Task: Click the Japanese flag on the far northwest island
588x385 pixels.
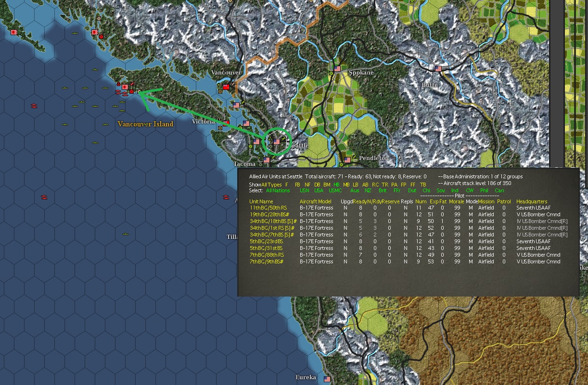Action: coord(14,32)
